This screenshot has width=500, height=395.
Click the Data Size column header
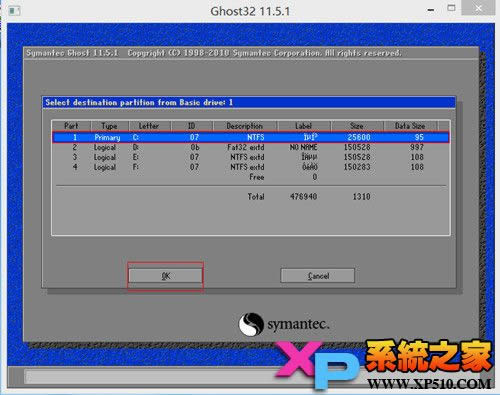click(x=410, y=126)
